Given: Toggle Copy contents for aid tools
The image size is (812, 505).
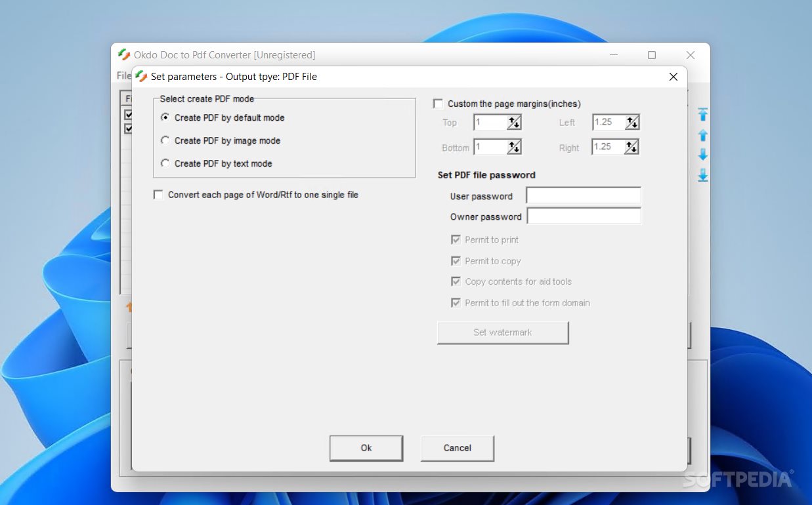Looking at the screenshot, I should [456, 282].
